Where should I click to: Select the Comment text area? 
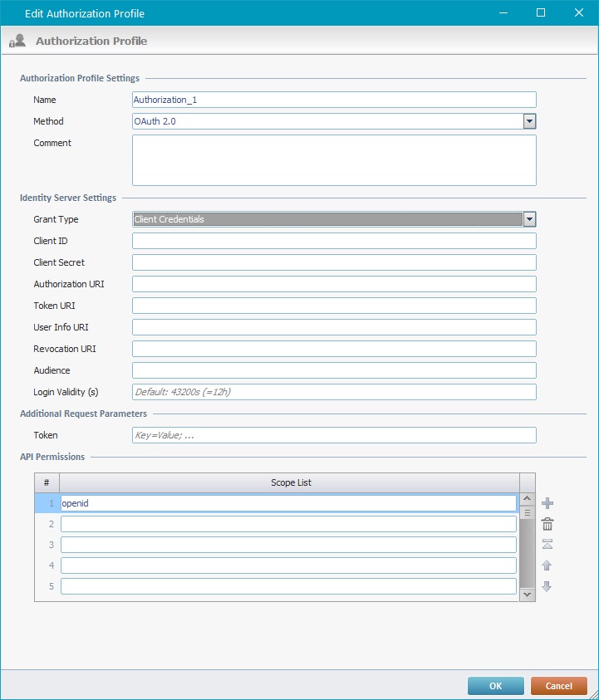(334, 160)
